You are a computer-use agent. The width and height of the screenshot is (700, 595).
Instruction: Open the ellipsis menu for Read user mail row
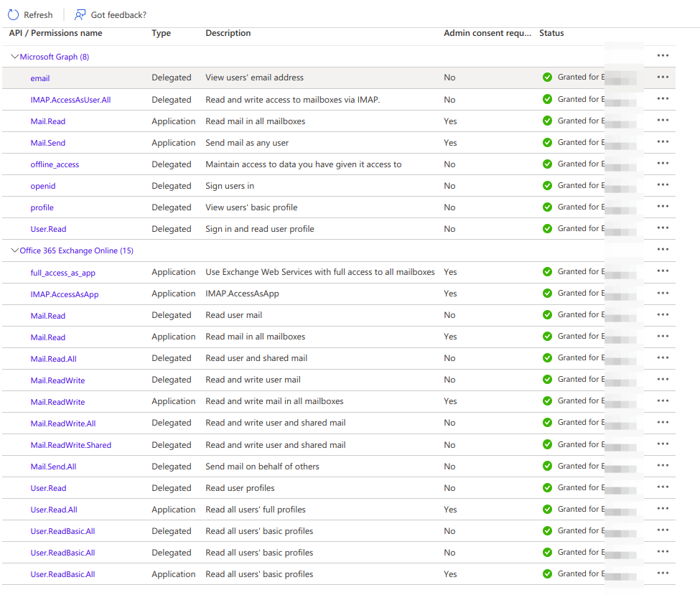(663, 314)
